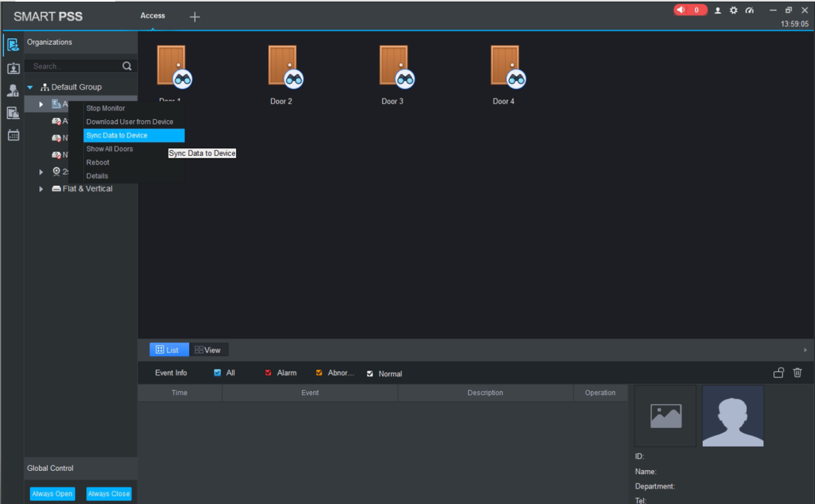Click the user account icon in title bar

[718, 10]
